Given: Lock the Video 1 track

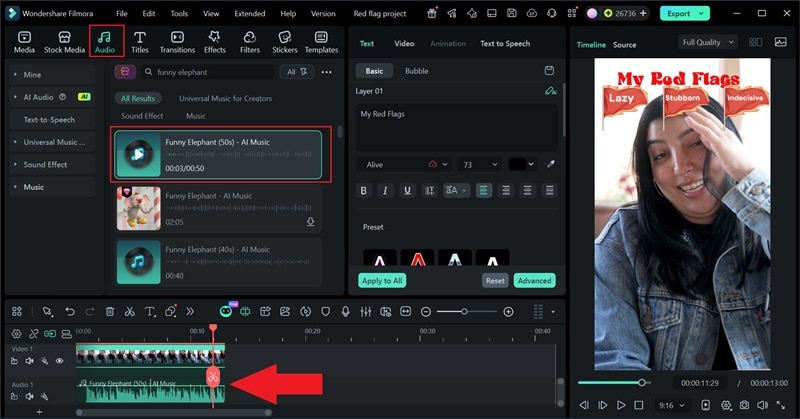Looking at the screenshot, I should point(14,361).
